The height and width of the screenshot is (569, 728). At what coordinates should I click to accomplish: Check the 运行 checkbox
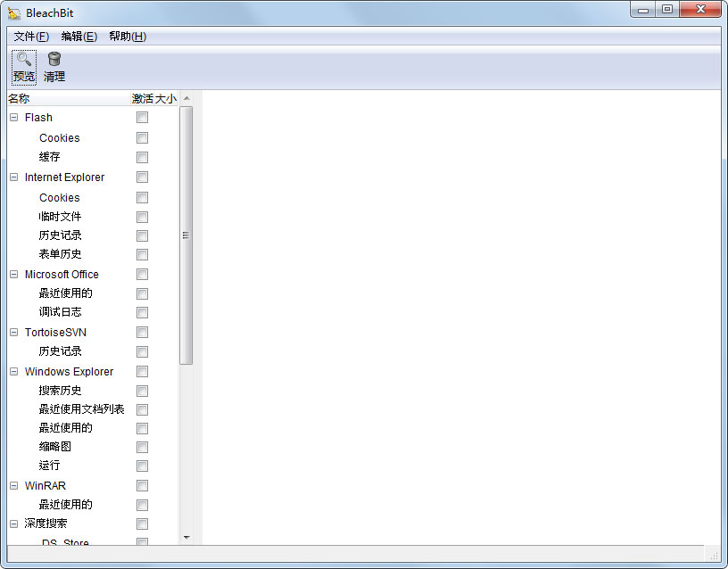coord(142,466)
